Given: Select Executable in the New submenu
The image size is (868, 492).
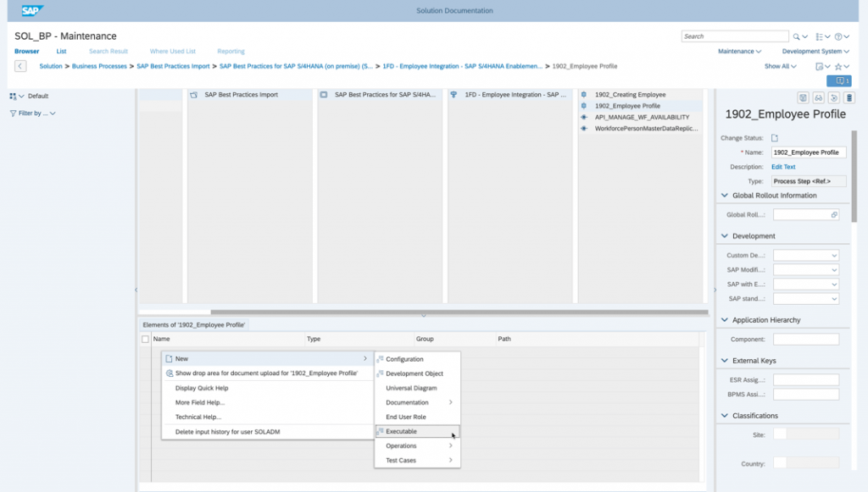Looking at the screenshot, I should click(x=417, y=431).
